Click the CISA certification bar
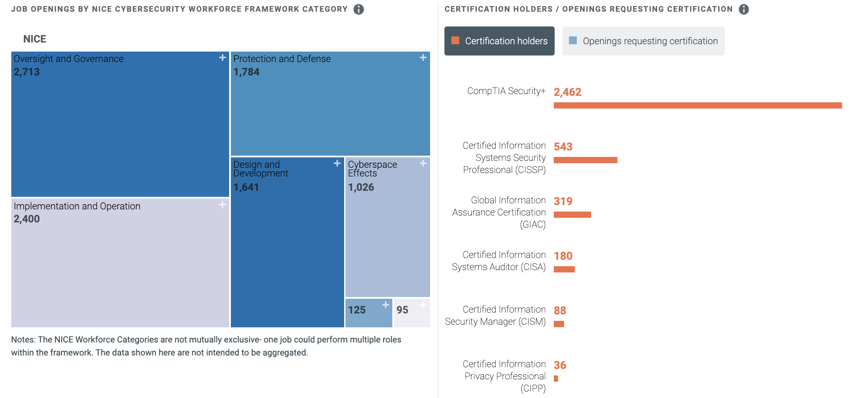Image resolution: width=868 pixels, height=398 pixels. coord(564,269)
